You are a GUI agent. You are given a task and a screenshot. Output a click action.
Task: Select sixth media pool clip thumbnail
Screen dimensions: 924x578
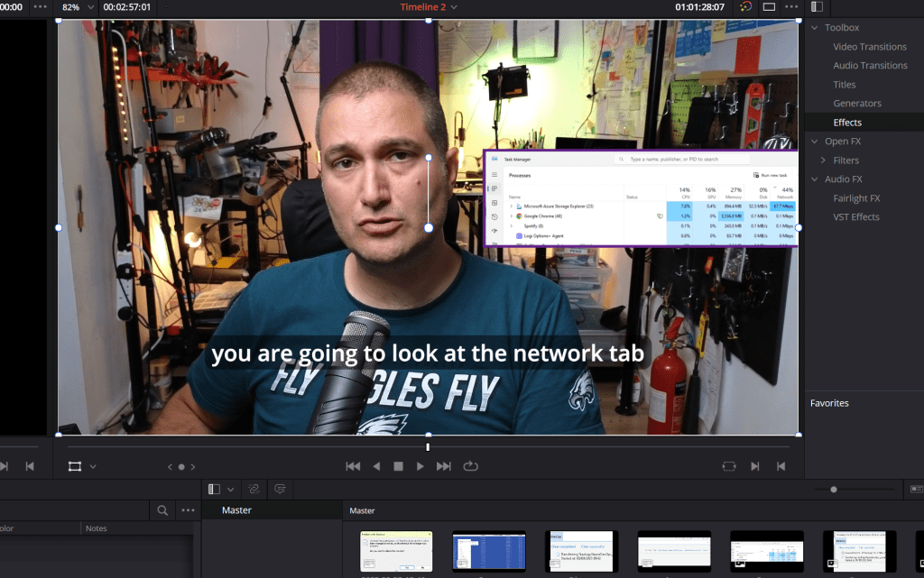(x=859, y=552)
